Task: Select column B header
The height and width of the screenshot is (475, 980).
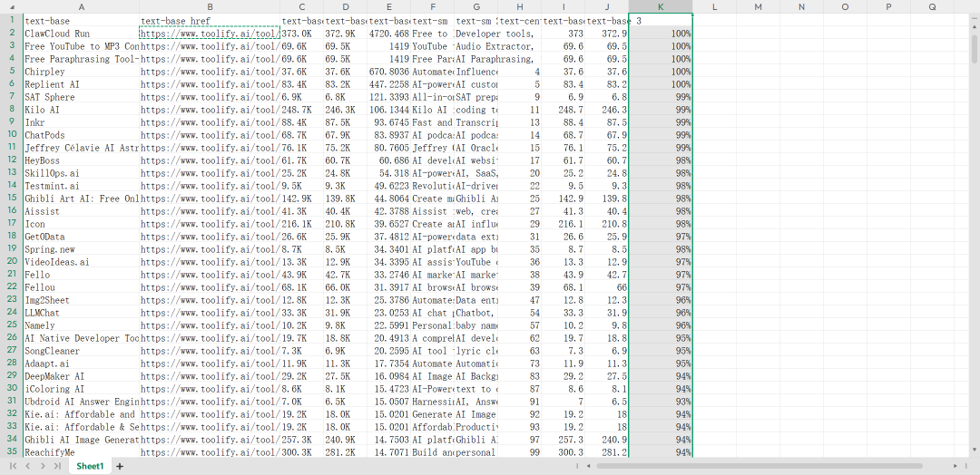Action: 210,7
